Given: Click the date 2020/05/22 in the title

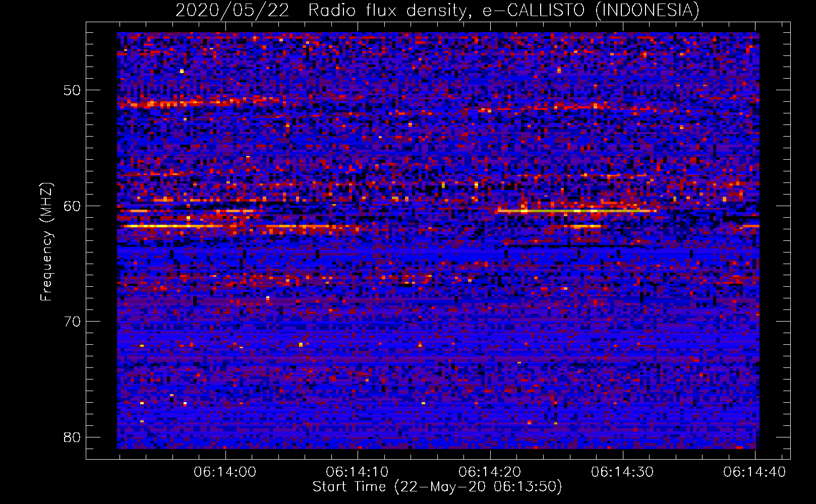Looking at the screenshot, I should point(232,11).
